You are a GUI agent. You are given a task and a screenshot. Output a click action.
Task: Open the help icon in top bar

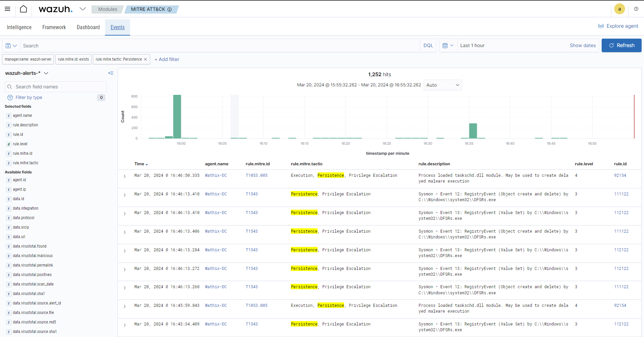pyautogui.click(x=636, y=9)
